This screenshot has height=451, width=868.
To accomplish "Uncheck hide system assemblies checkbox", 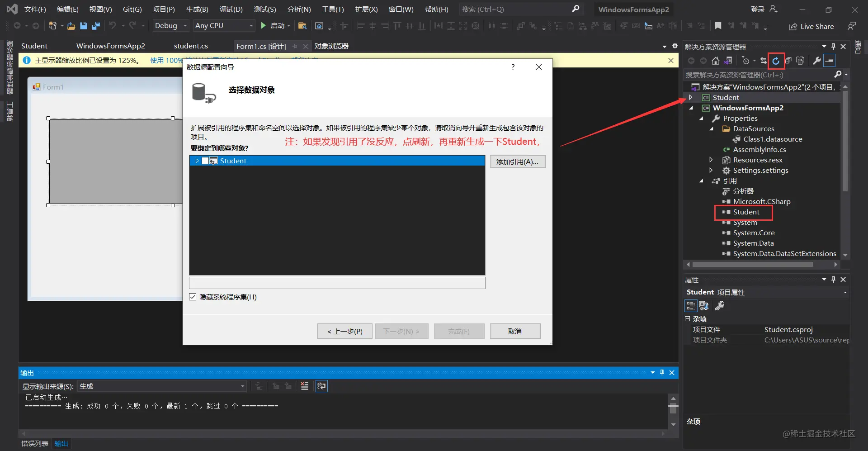I will coord(193,297).
